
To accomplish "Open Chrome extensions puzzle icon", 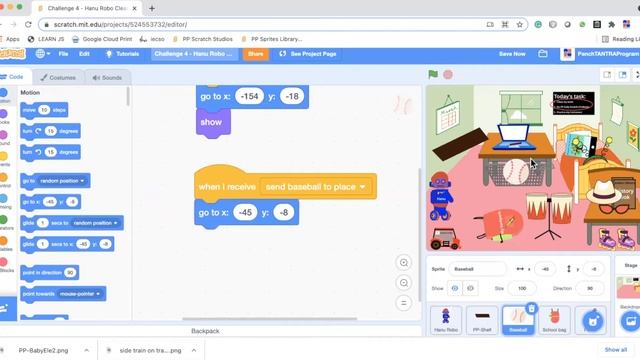I will 611,24.
